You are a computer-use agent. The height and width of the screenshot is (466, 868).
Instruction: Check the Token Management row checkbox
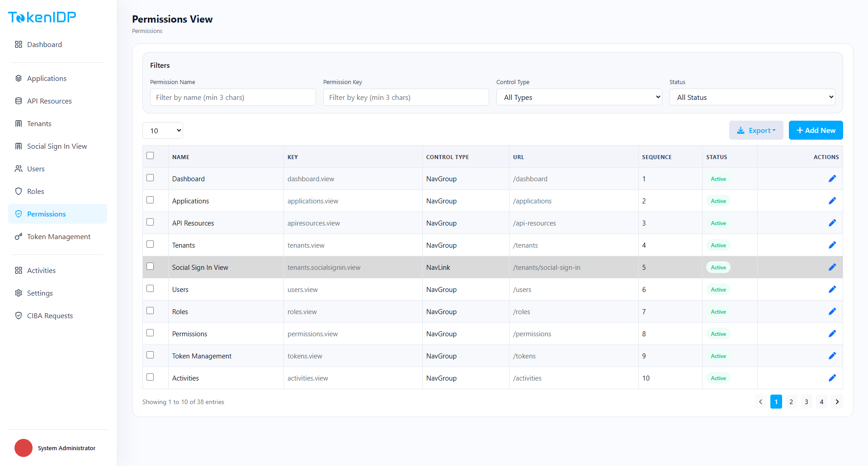click(x=150, y=355)
